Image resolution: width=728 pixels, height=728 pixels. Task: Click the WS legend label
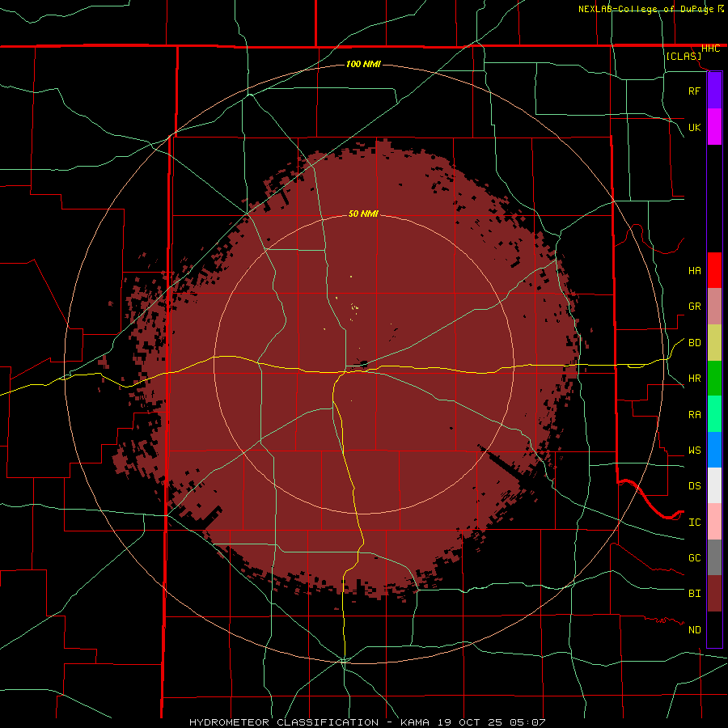[x=694, y=451]
